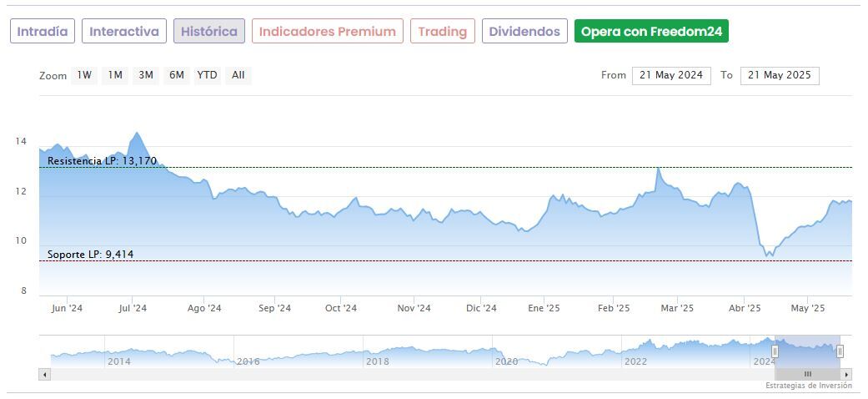Select the 1M zoom range
The height and width of the screenshot is (399, 868).
pos(115,75)
